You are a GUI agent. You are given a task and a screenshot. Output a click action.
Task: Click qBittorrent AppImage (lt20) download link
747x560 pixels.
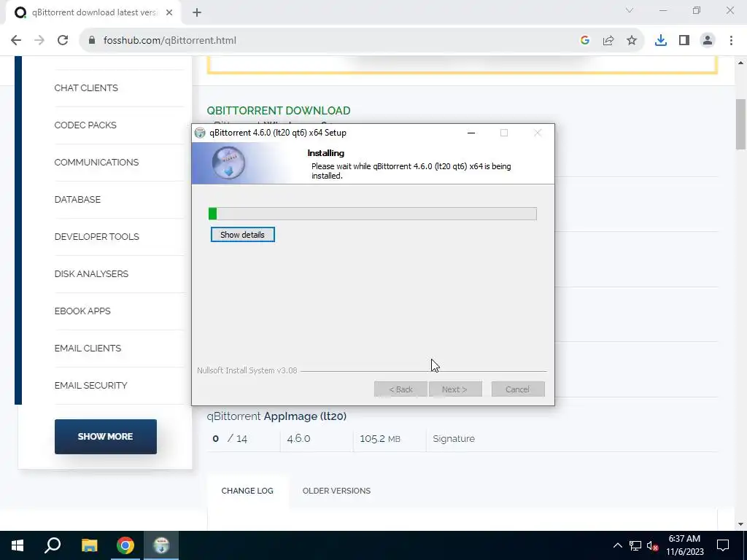pos(276,416)
